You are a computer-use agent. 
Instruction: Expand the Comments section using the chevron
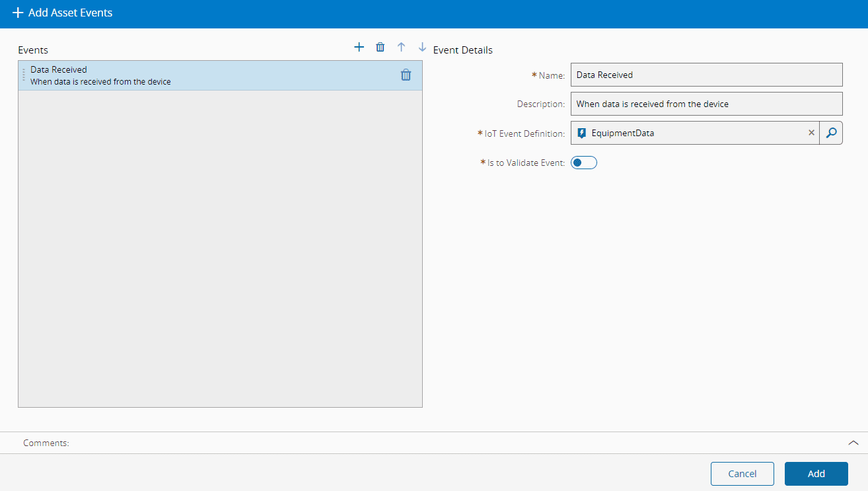(x=853, y=443)
